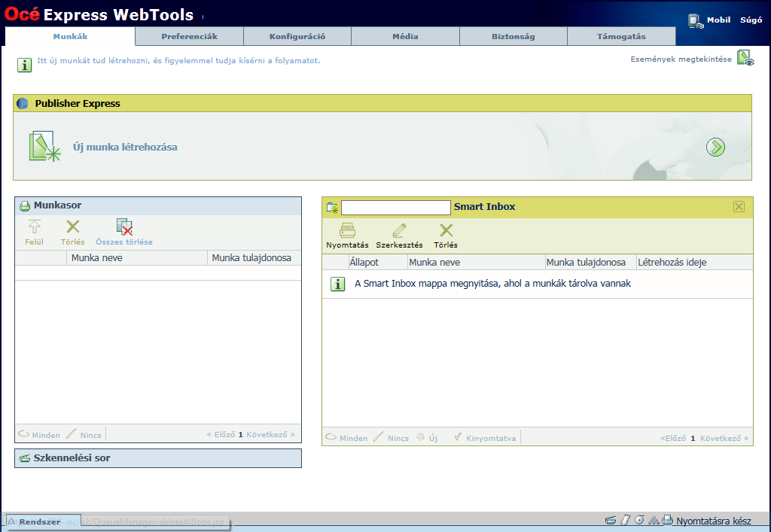771x532 pixels.
Task: Go to the Biztonság tab
Action: point(513,36)
